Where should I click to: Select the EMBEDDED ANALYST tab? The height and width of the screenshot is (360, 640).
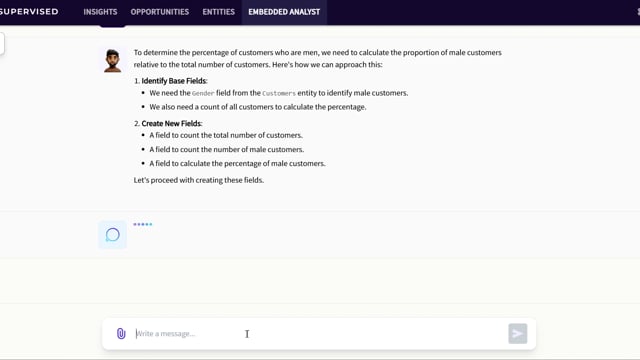284,12
